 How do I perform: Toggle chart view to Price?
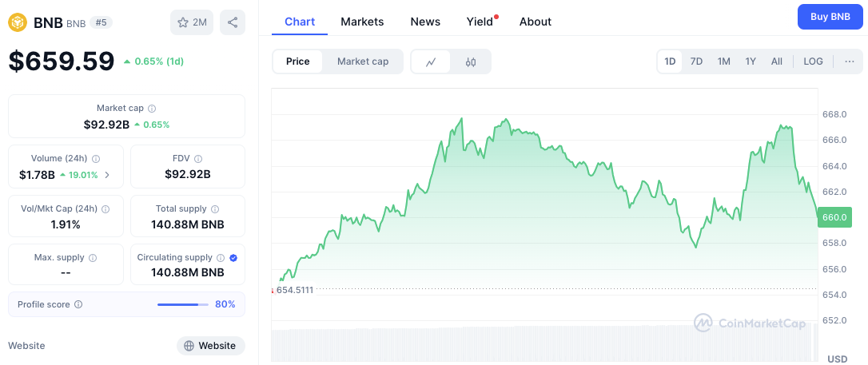(x=297, y=61)
